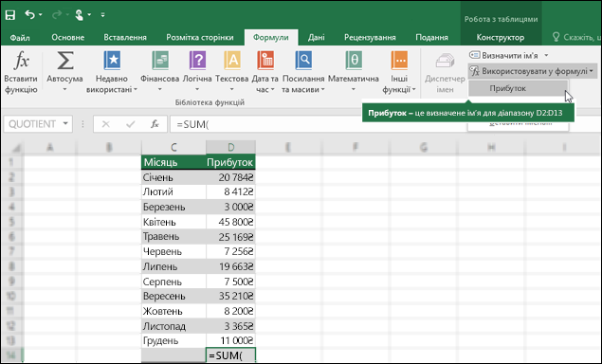602x364 pixels.
Task: Switch to Розмітка сторінки tab
Action: tap(200, 37)
